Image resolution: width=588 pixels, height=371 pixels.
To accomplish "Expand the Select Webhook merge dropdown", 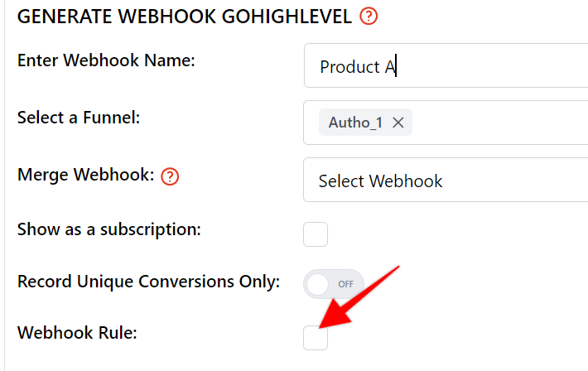I will [446, 180].
